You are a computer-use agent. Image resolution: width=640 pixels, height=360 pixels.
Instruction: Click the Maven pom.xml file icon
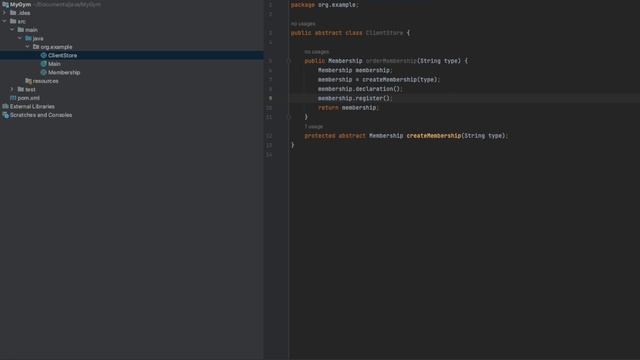click(13, 98)
